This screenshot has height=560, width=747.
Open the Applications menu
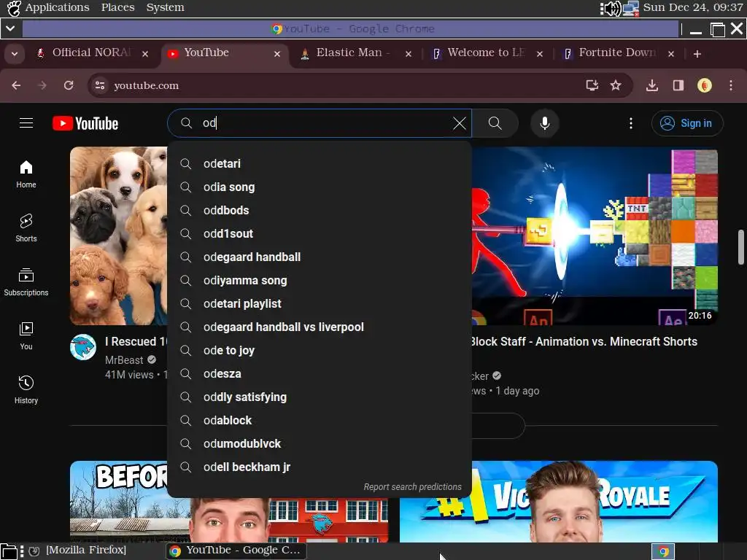click(57, 7)
